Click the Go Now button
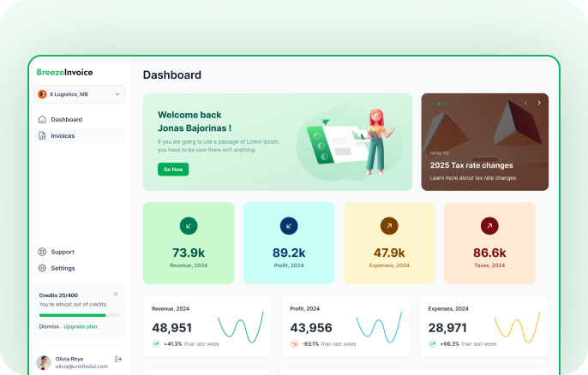Image resolution: width=588 pixels, height=375 pixels. (x=173, y=170)
